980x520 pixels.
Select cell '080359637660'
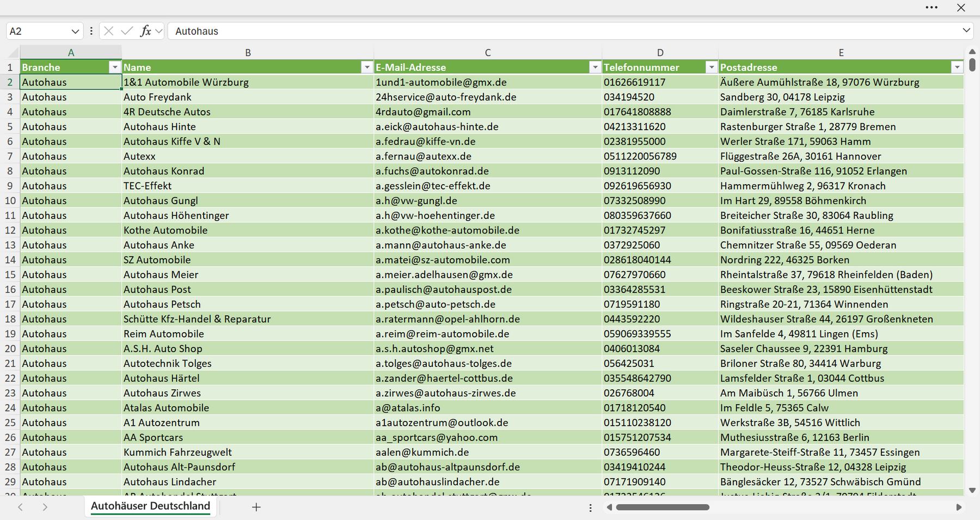660,215
